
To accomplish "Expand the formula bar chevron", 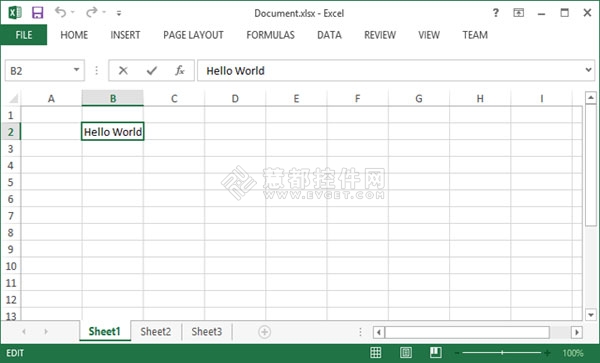I will pos(589,70).
